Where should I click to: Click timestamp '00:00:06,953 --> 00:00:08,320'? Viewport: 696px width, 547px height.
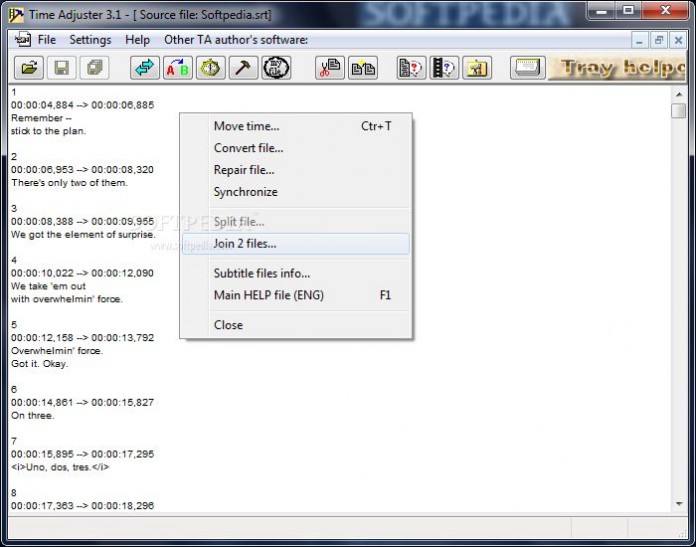[x=83, y=170]
